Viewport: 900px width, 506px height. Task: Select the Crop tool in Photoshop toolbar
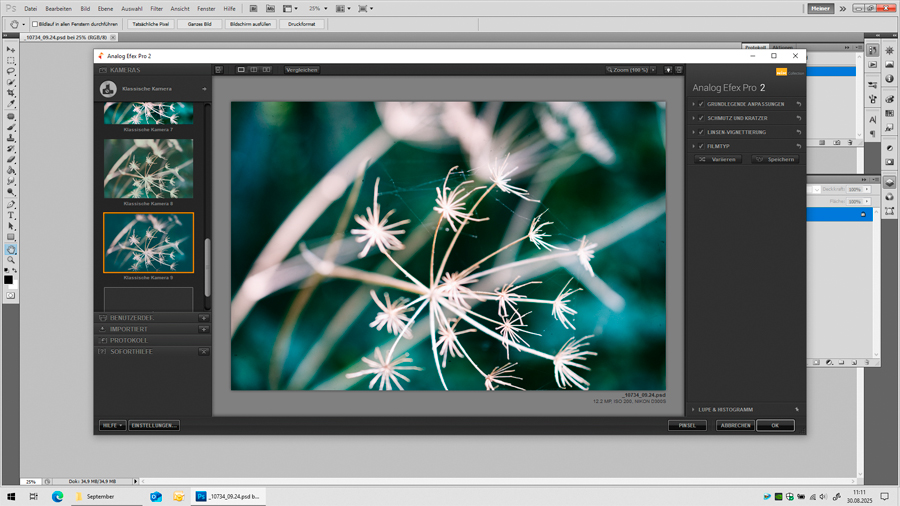pyautogui.click(x=11, y=93)
